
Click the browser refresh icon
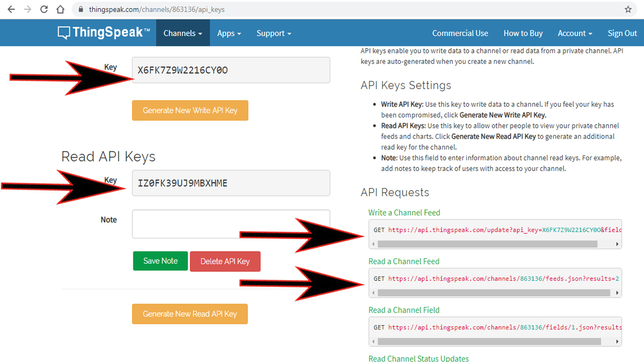tap(44, 9)
